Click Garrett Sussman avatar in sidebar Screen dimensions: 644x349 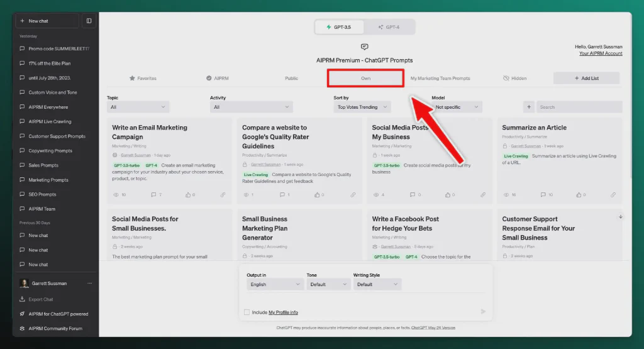(24, 284)
